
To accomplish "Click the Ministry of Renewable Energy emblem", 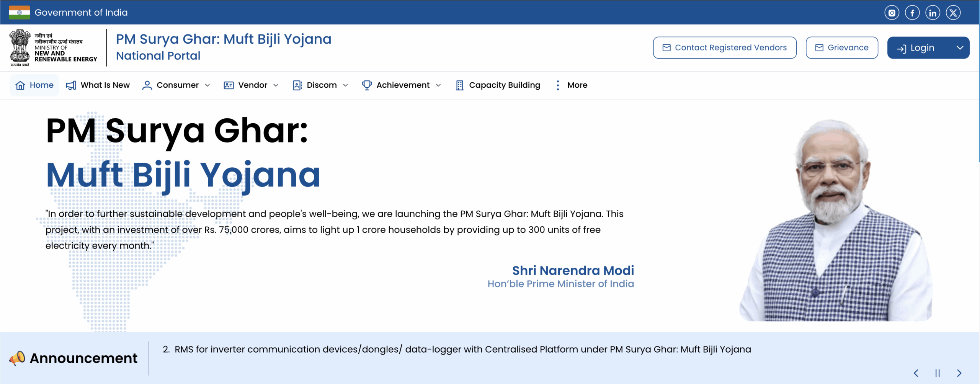I will coord(20,47).
